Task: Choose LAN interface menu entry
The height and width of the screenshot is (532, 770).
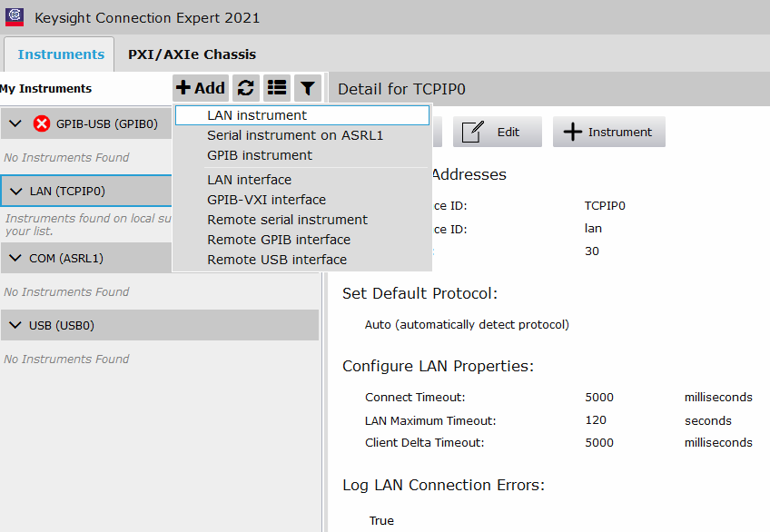Action: [x=302, y=180]
